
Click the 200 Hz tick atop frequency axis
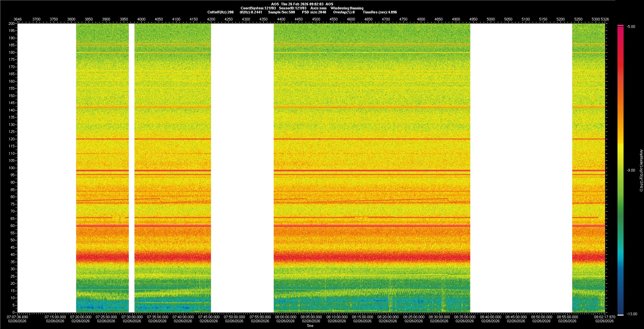pos(12,23)
